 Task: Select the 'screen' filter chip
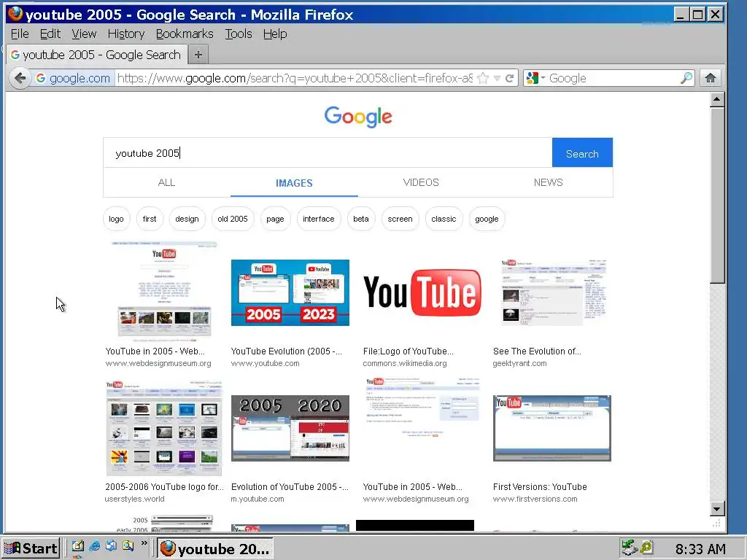(x=400, y=219)
